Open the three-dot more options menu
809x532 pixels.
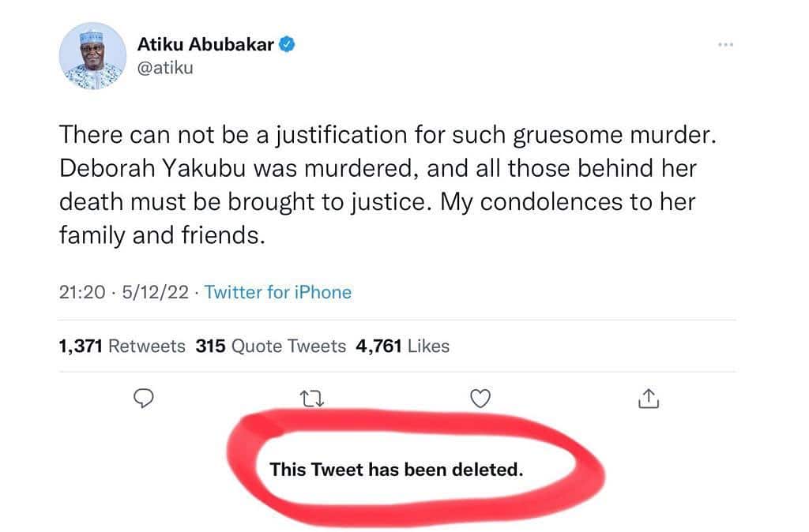(726, 45)
